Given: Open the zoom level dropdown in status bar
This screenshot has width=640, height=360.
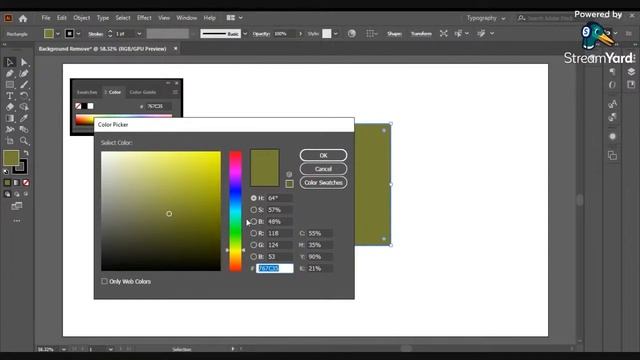Looking at the screenshot, I should pyautogui.click(x=64, y=349).
